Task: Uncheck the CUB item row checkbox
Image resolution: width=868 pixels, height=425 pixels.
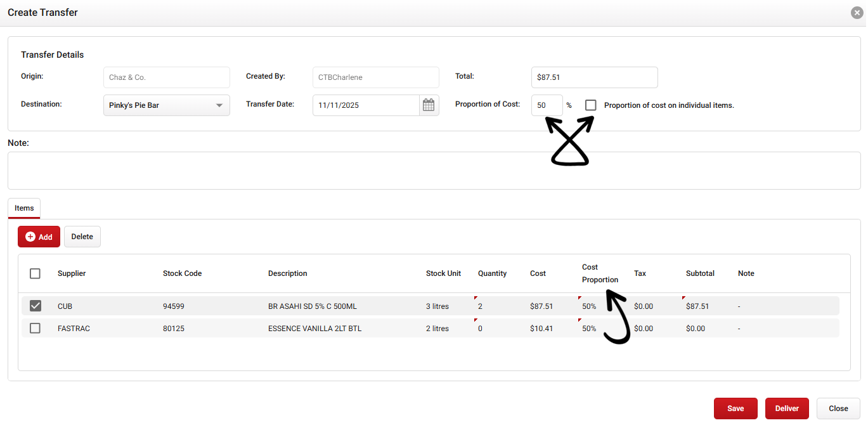Action: pyautogui.click(x=36, y=306)
